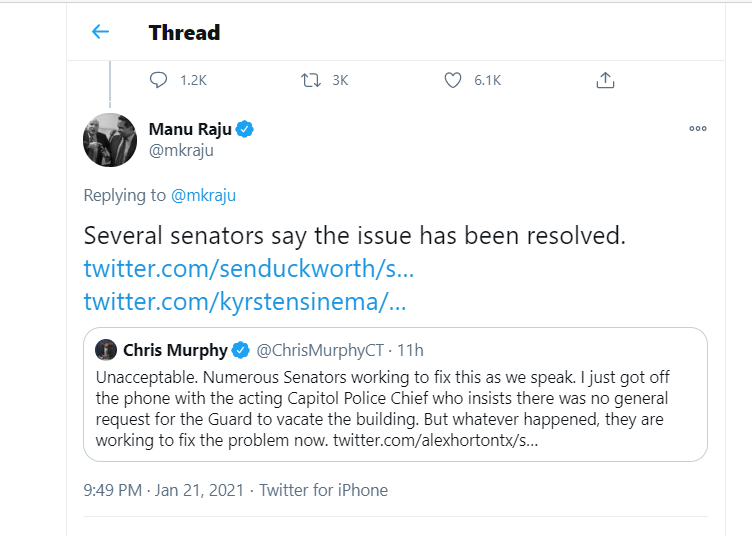Screen dimensions: 752x536
Task: Click the reply speech bubble icon
Action: pyautogui.click(x=158, y=80)
